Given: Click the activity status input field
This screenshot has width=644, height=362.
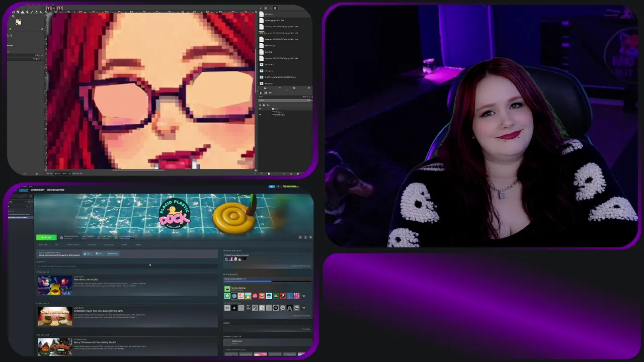Looking at the screenshot, I should click(x=126, y=266).
